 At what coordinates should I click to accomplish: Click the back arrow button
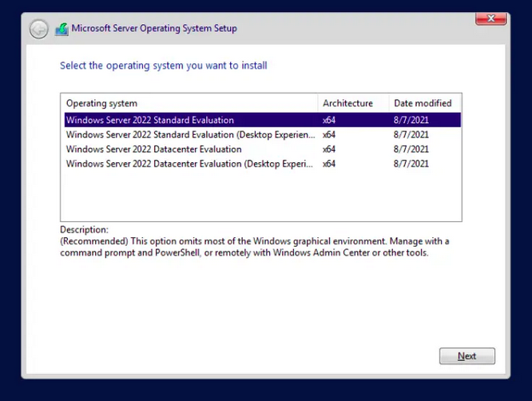click(x=38, y=29)
